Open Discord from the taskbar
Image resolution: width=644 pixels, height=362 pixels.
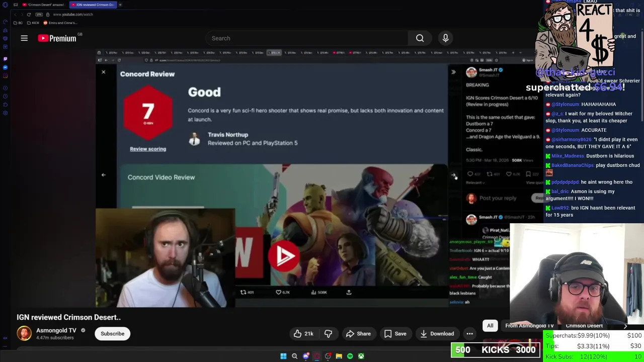point(306,356)
